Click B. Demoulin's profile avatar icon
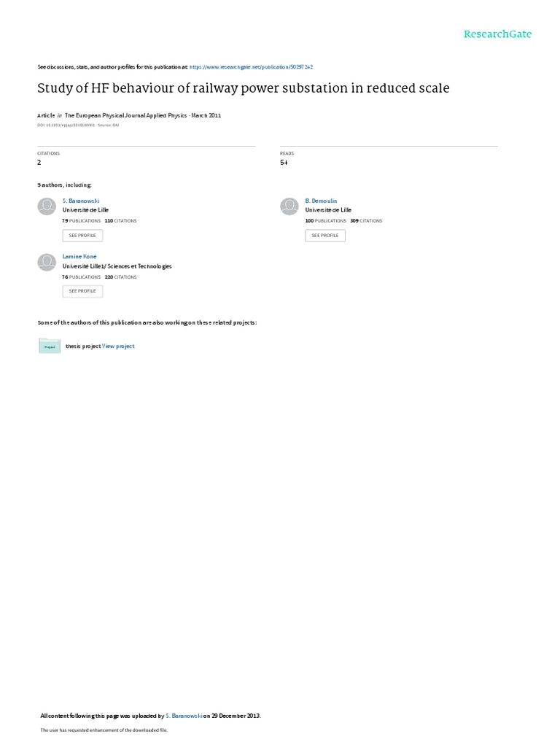This screenshot has height=747, width=560. click(289, 206)
